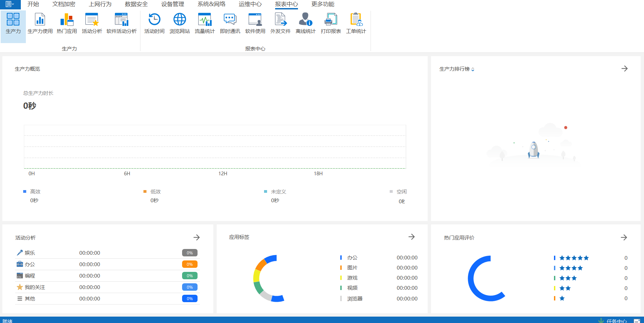Open the 外发文件 report icon
The image size is (644, 323).
280,23
